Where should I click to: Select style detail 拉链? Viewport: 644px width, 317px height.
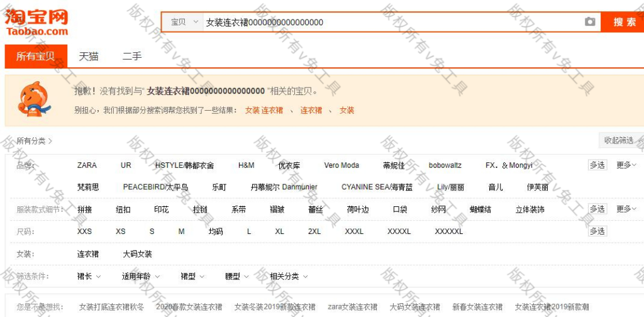pos(200,209)
